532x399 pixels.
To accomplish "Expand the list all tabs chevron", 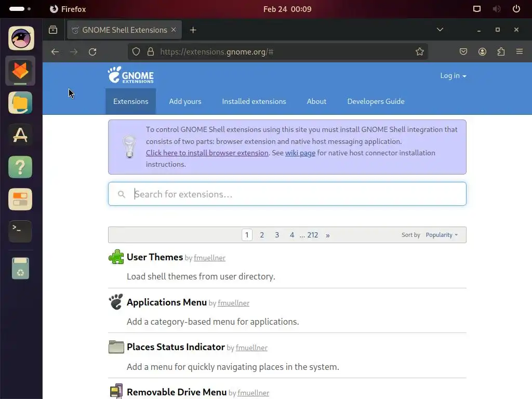I will coord(440,30).
